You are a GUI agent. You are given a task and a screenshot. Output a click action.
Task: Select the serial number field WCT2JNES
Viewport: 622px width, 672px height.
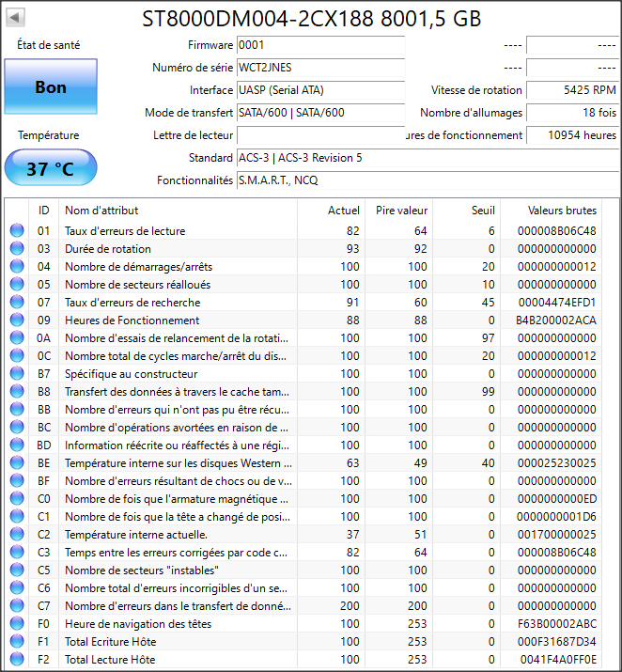point(320,68)
